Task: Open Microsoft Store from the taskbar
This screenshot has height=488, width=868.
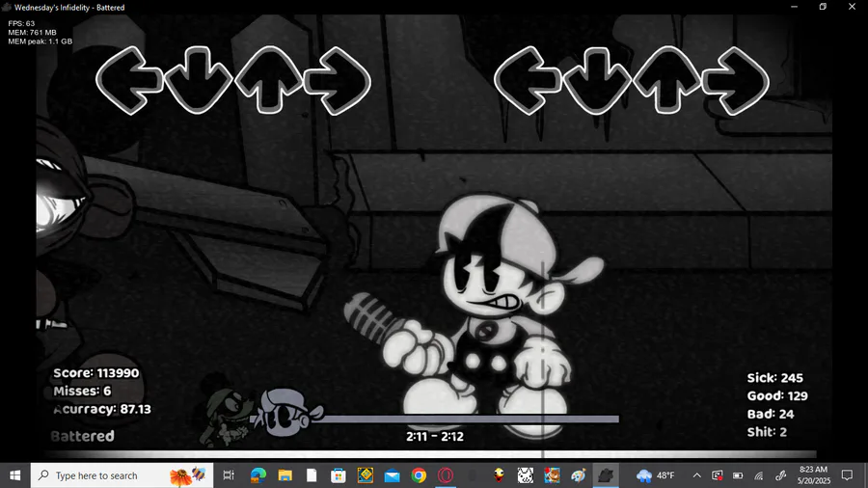Action: click(339, 475)
